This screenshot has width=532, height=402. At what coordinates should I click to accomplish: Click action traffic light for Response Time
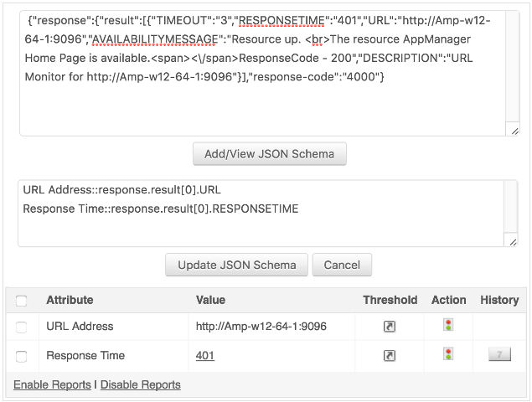pyautogui.click(x=448, y=354)
